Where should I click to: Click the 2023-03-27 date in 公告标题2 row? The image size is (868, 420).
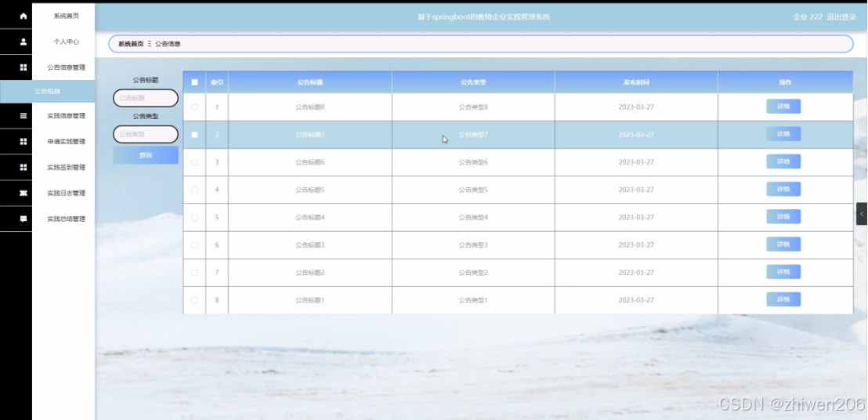point(636,272)
